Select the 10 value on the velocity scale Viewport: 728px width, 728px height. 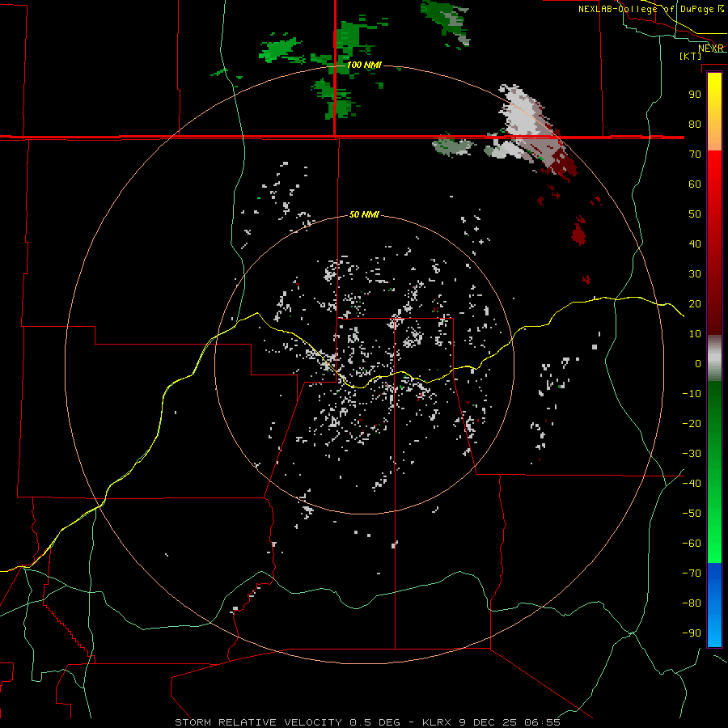695,334
